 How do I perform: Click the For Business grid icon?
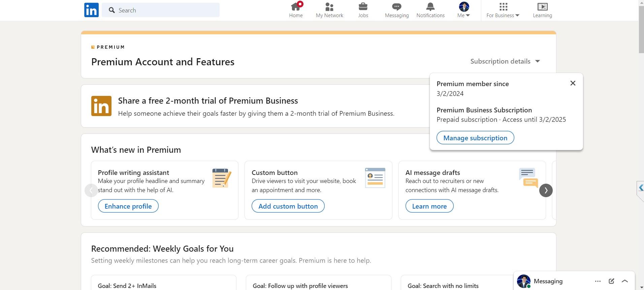point(503,7)
